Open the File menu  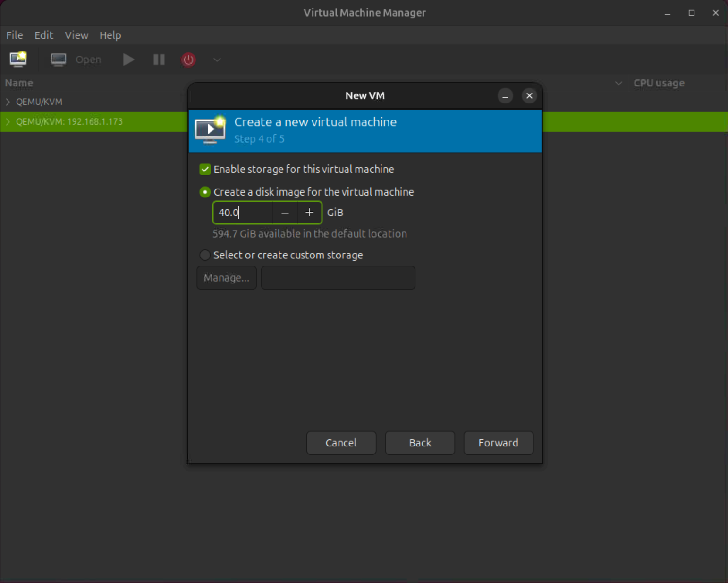click(x=14, y=35)
